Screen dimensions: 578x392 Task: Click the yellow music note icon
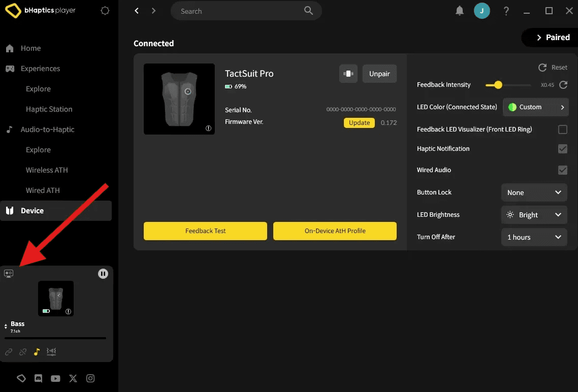coord(37,351)
